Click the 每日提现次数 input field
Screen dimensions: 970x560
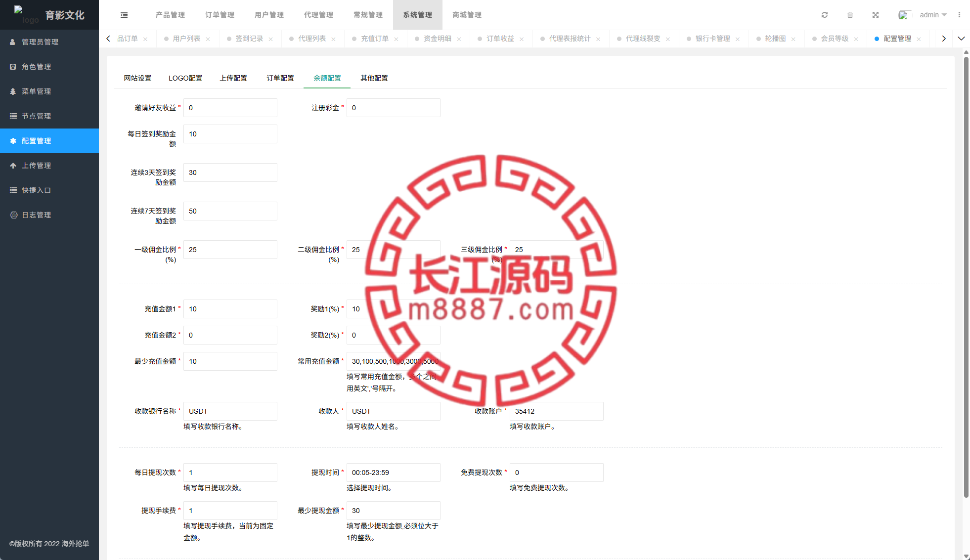(230, 473)
